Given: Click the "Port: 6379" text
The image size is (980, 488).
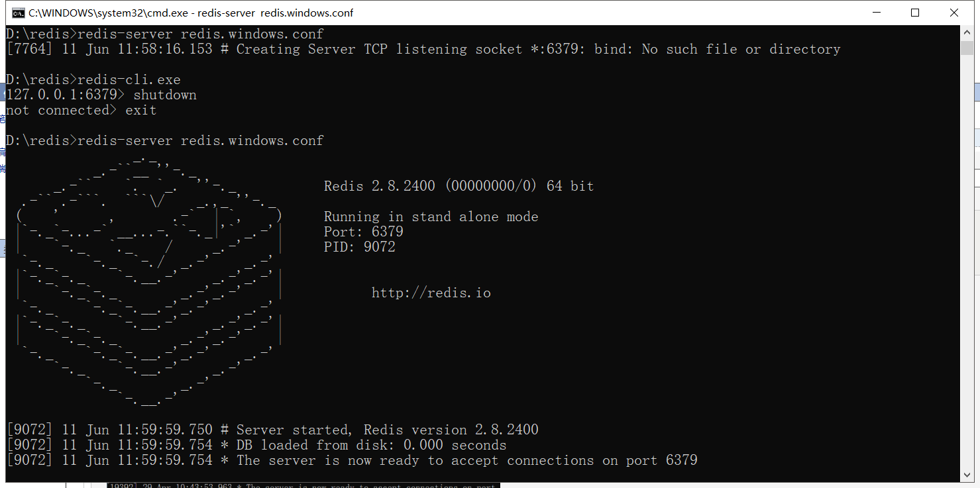Looking at the screenshot, I should coord(363,232).
